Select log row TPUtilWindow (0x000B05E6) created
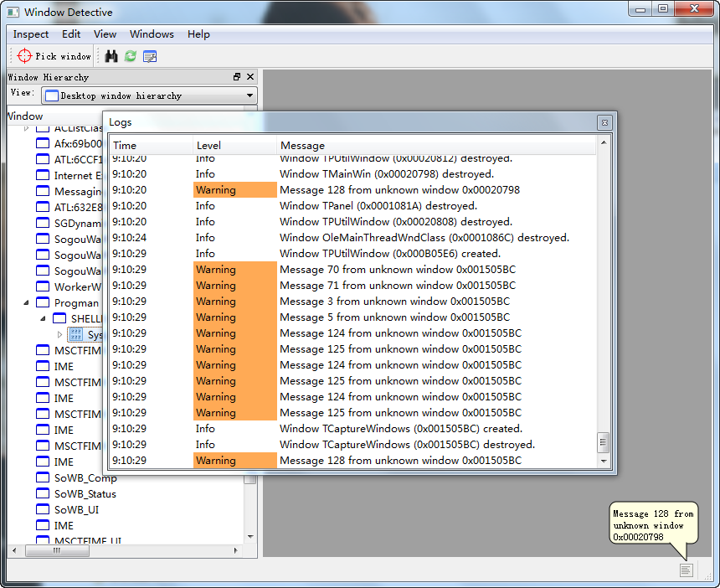The height and width of the screenshot is (588, 720). (353, 254)
